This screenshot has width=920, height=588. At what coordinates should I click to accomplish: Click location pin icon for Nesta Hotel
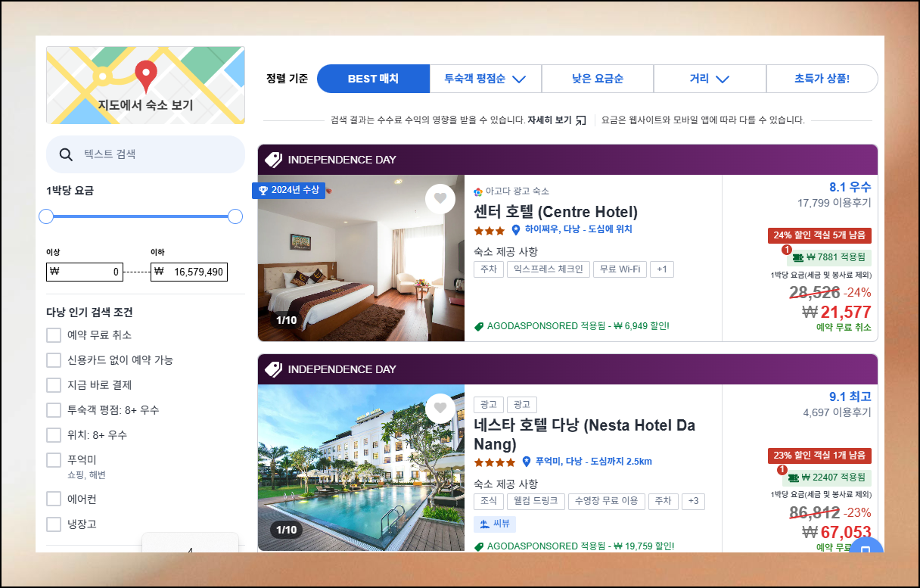coord(527,462)
